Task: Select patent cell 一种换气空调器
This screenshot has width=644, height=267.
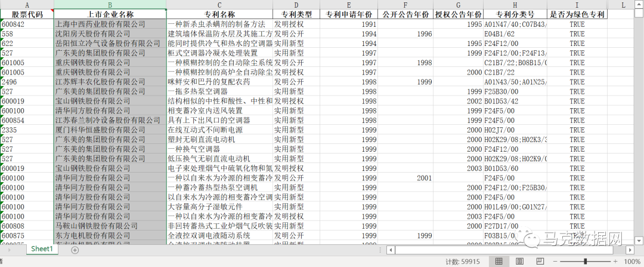Action: tap(219, 149)
